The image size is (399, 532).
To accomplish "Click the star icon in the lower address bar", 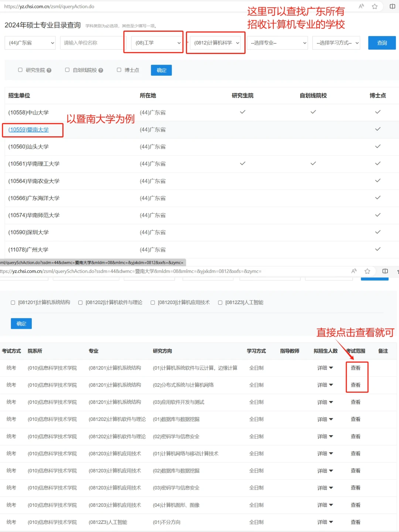I will pyautogui.click(x=368, y=271).
